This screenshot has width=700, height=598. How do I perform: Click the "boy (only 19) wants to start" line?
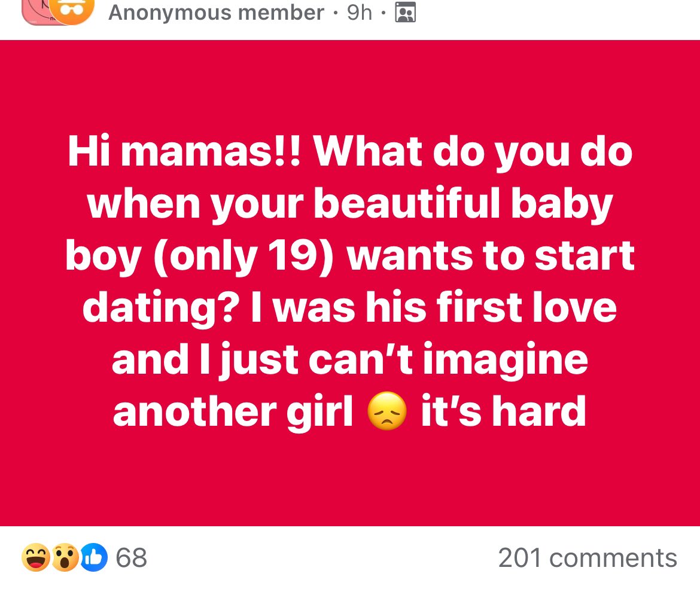(x=349, y=256)
